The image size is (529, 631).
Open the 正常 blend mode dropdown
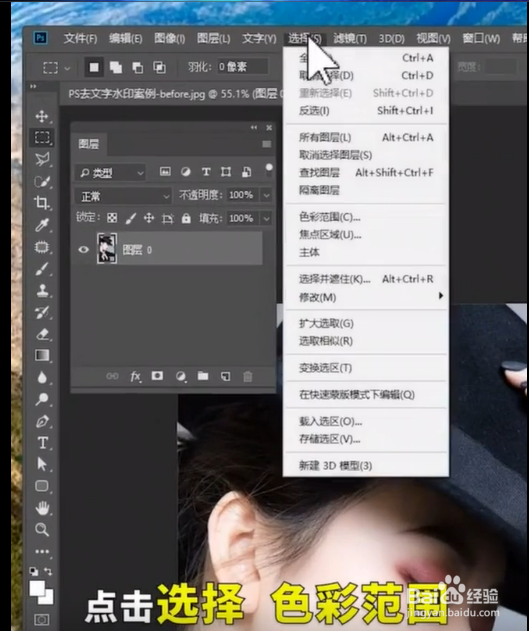pos(123,196)
